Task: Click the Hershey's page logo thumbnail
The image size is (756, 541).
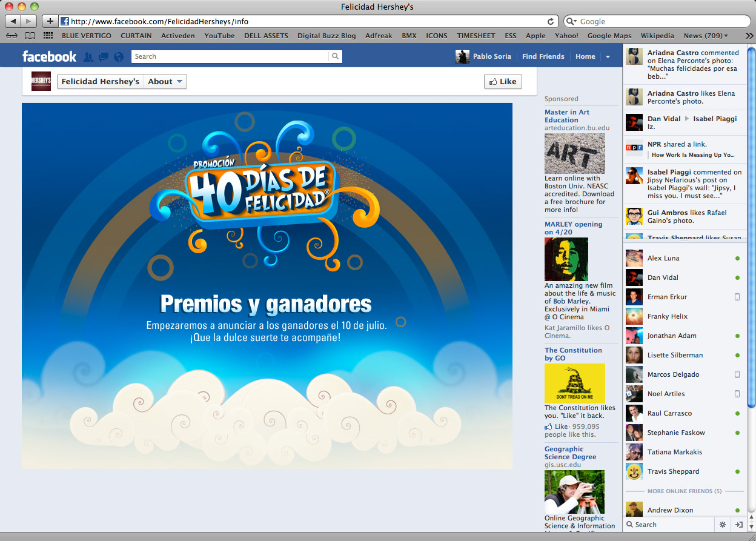Action: point(41,81)
